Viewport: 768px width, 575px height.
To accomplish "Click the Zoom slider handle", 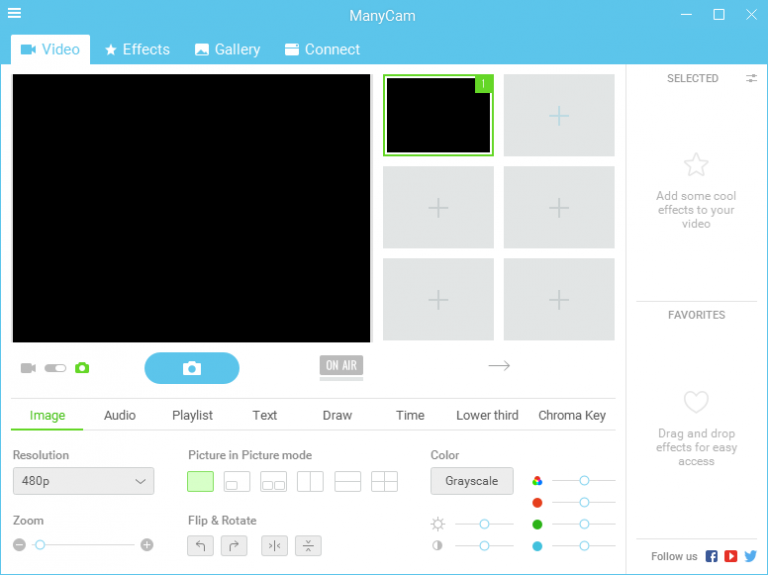I will pyautogui.click(x=40, y=545).
